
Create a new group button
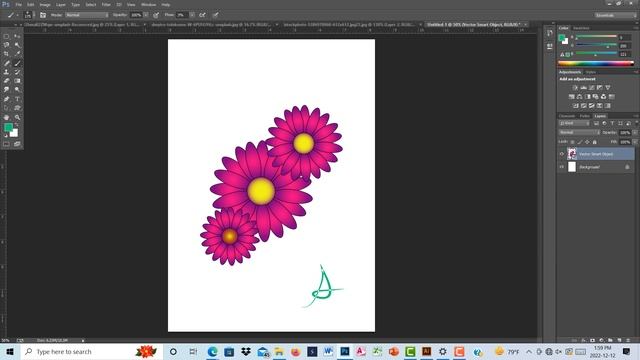[x=610, y=340]
